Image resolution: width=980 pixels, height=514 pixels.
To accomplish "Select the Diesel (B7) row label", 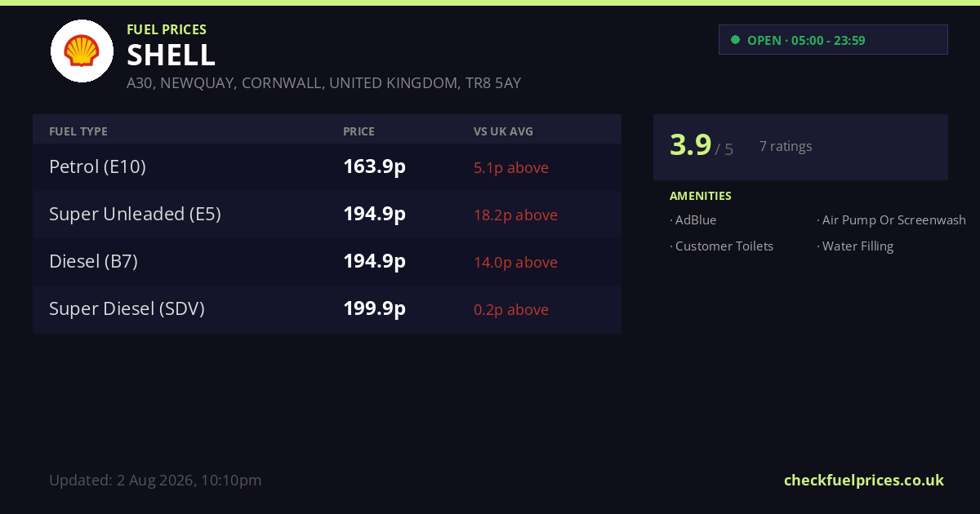I will (93, 262).
